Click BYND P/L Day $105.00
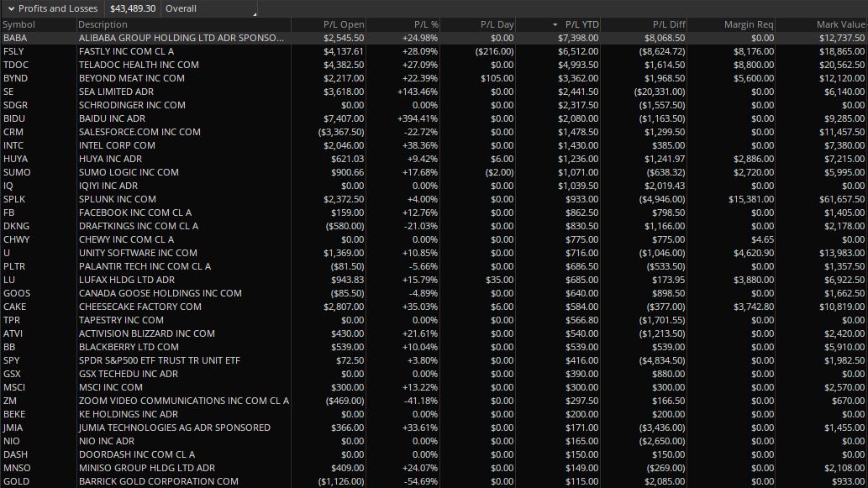This screenshot has width=868, height=488. 497,79
